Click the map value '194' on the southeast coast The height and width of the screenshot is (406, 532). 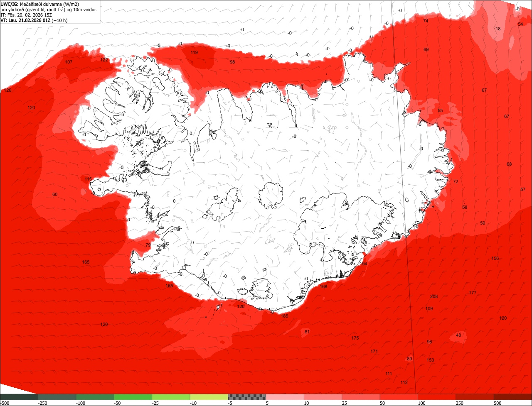pyautogui.click(x=363, y=264)
